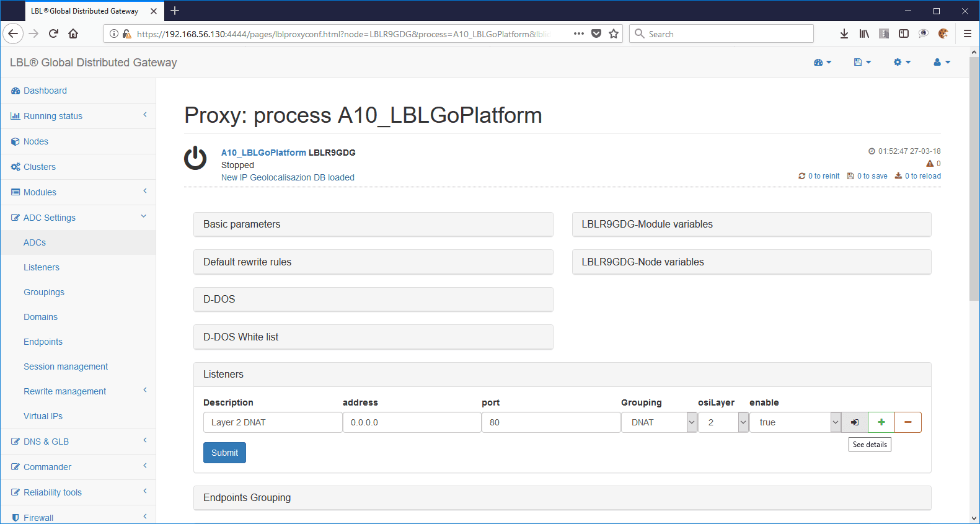Expand the DNS & GLB sidebar menu
The image size is (980, 524).
pos(78,442)
